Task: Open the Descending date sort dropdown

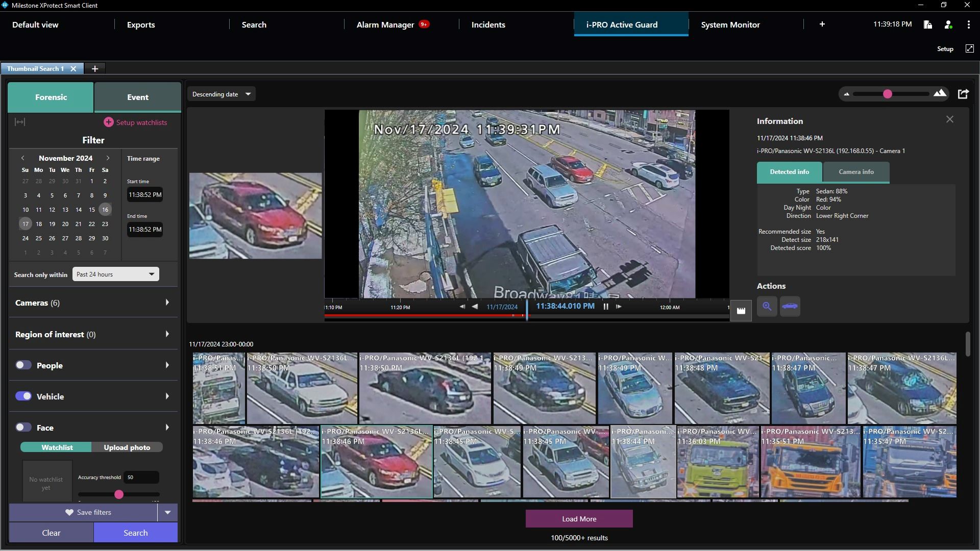Action: tap(222, 94)
